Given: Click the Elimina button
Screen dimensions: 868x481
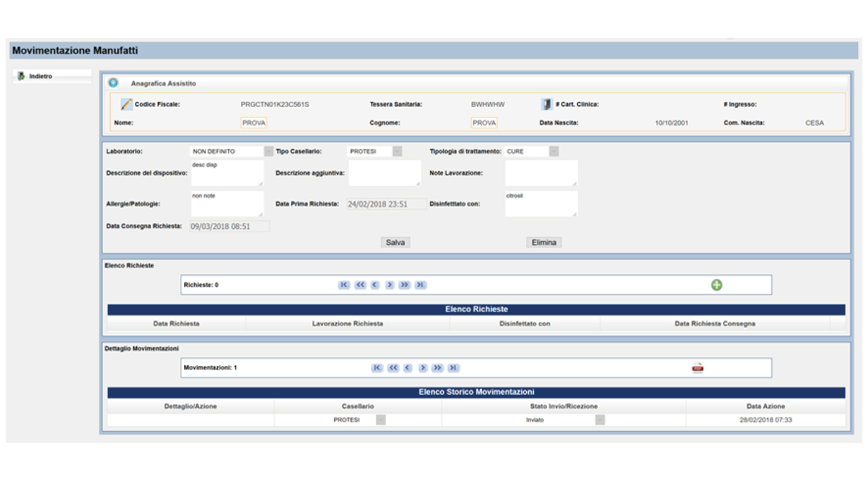Looking at the screenshot, I should click(x=544, y=243).
